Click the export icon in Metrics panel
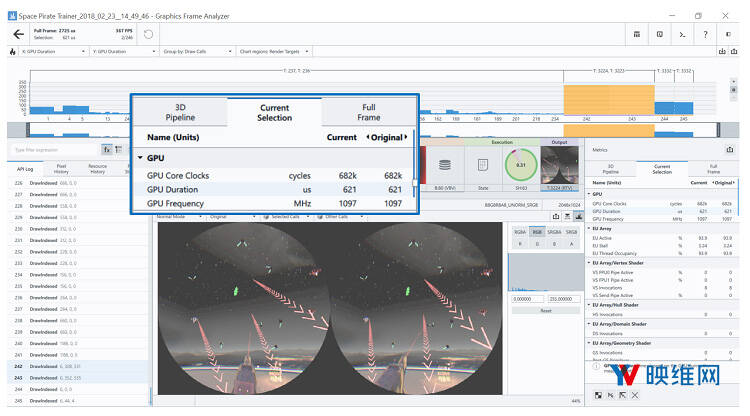This screenshot has width=750, height=416. (730, 151)
